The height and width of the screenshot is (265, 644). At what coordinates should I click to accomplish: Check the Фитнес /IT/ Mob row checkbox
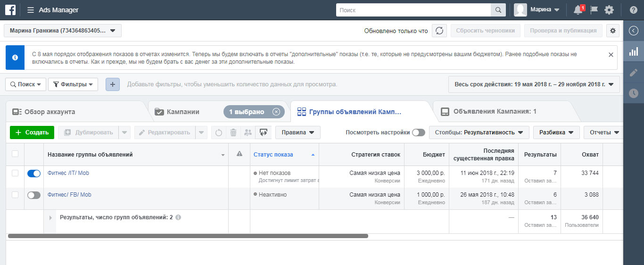pyautogui.click(x=15, y=173)
